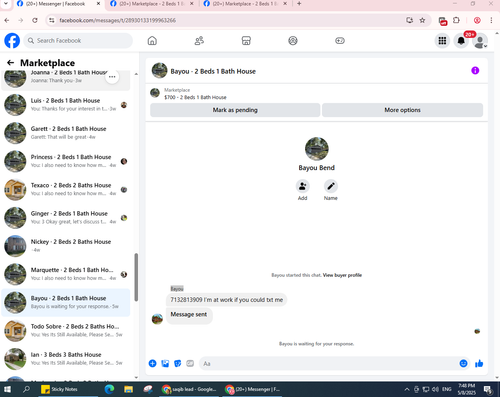The width and height of the screenshot is (500, 397).
Task: Click the Add people icon under Bayou Bend
Action: 302,186
